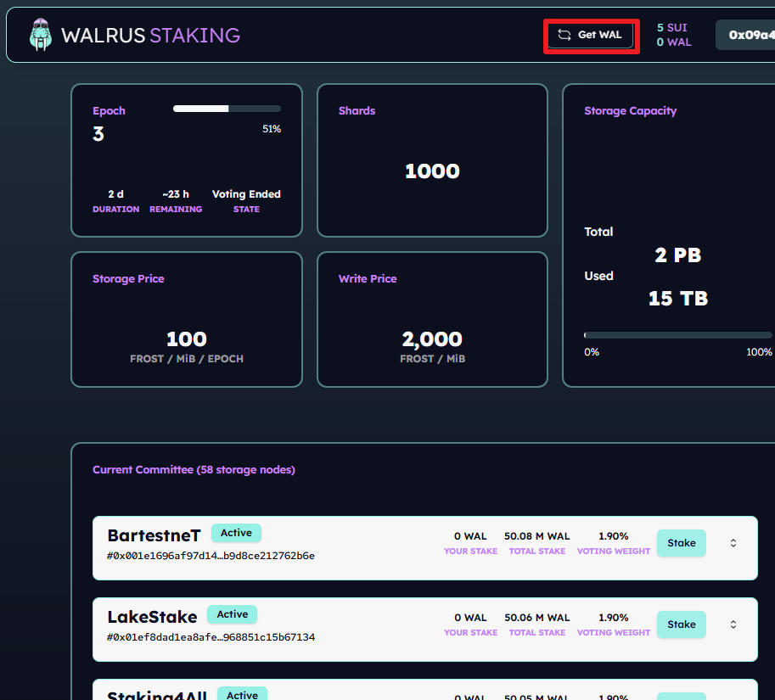This screenshot has height=700, width=775.
Task: Click BartestneT's 1.90% voting weight
Action: (x=614, y=536)
